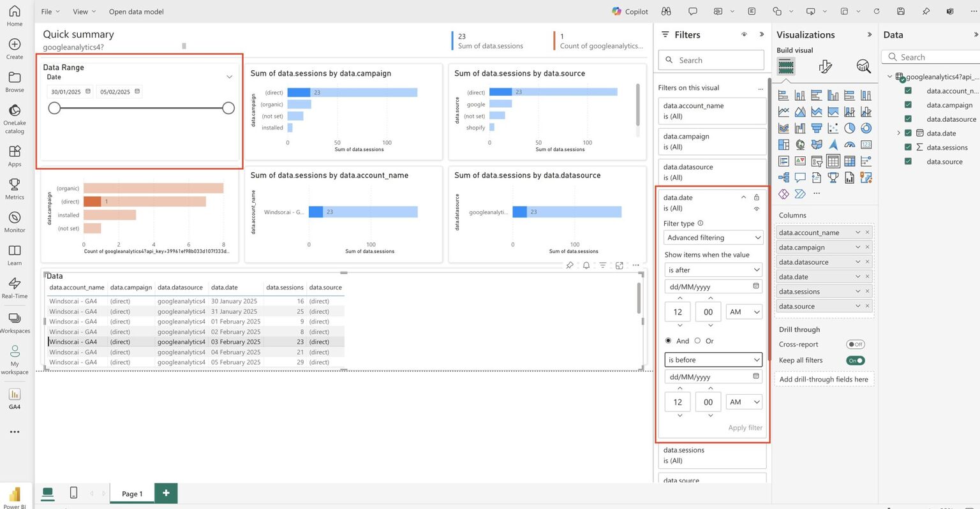Remove data.sessions from Columns
This screenshot has height=509, width=980.
[x=868, y=291]
